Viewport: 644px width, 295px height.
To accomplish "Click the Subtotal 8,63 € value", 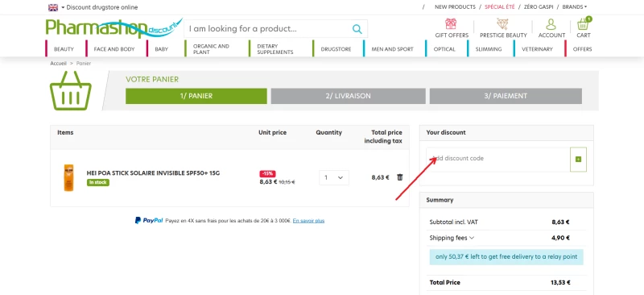I will pos(560,222).
